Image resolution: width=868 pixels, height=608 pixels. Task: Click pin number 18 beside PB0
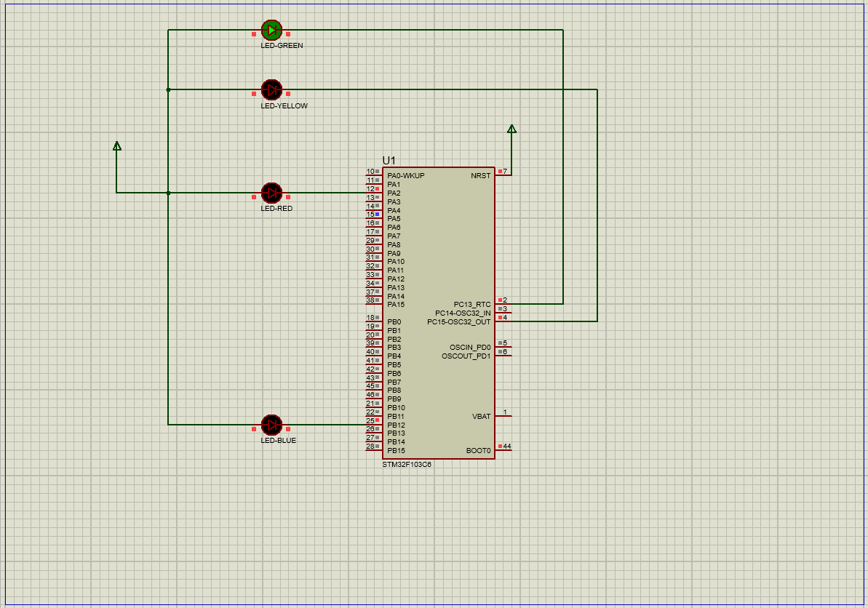pyautogui.click(x=370, y=318)
